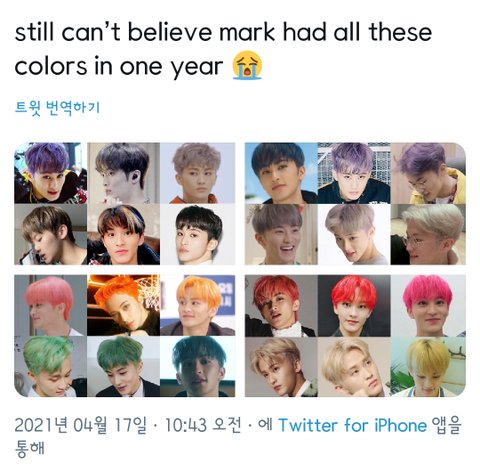Viewport: 480px width, 472px height.
Task: Click the crying face emoji in tweet
Action: tap(247, 66)
